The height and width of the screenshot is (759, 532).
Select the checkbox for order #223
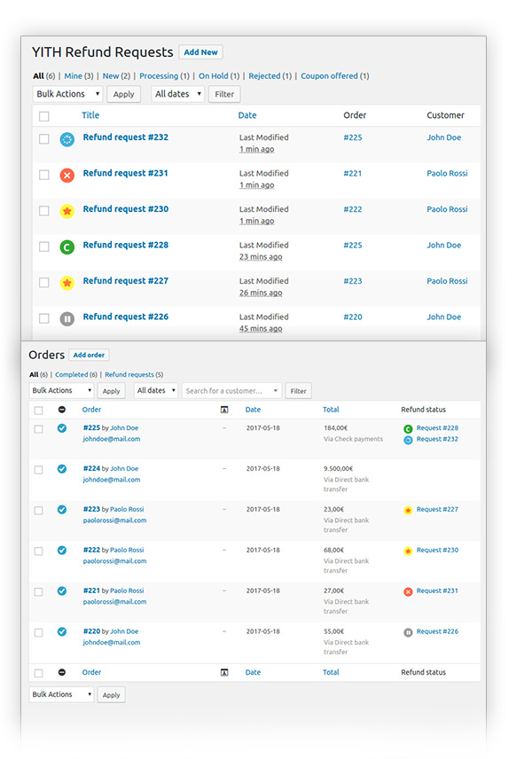[38, 511]
